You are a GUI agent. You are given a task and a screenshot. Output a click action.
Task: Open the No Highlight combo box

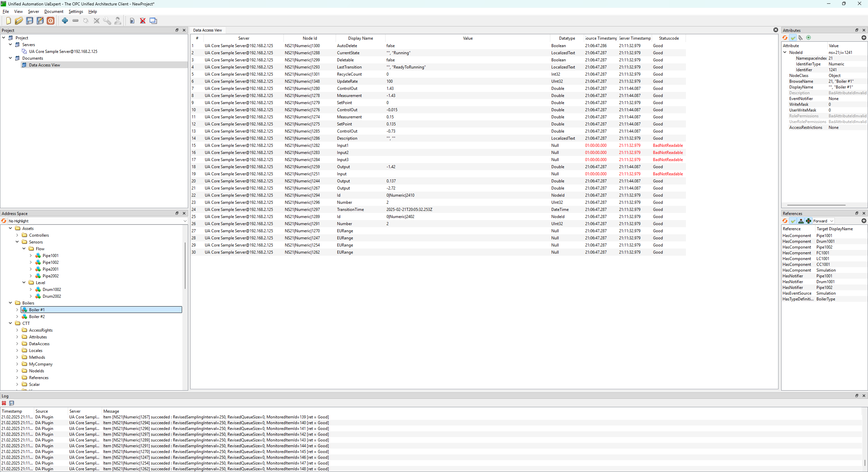click(97, 221)
